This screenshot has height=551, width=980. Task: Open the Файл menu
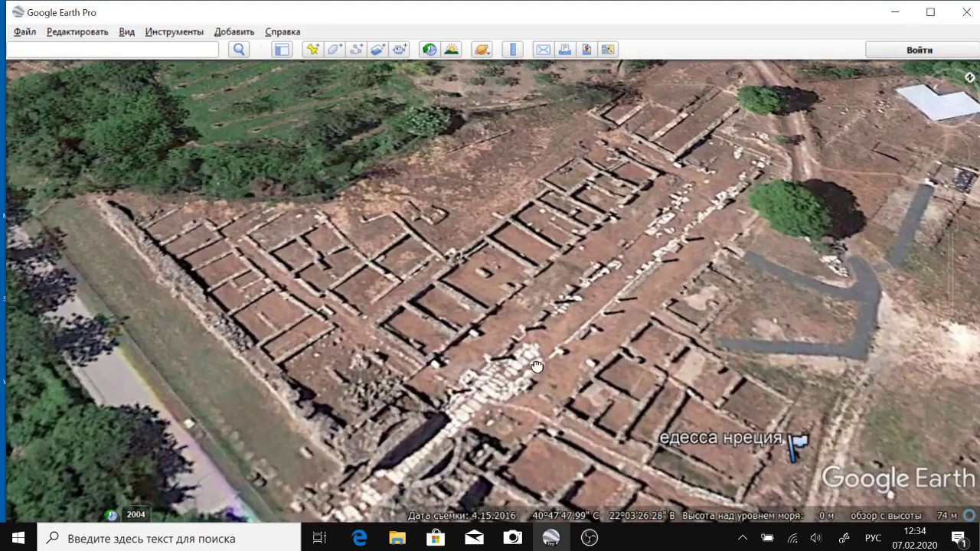(24, 31)
